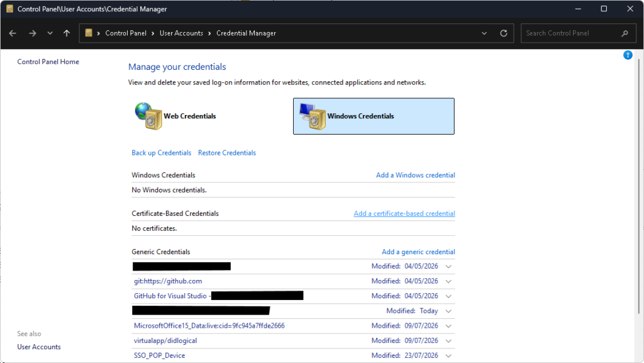Expand the address bar history dropdown

click(484, 33)
